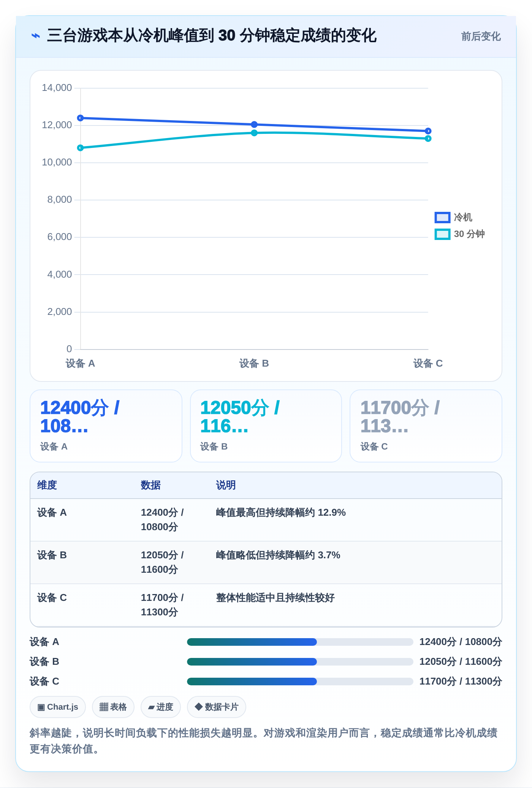Click the 冷机 legend label
Screen dimensions: 532x788
tap(463, 218)
